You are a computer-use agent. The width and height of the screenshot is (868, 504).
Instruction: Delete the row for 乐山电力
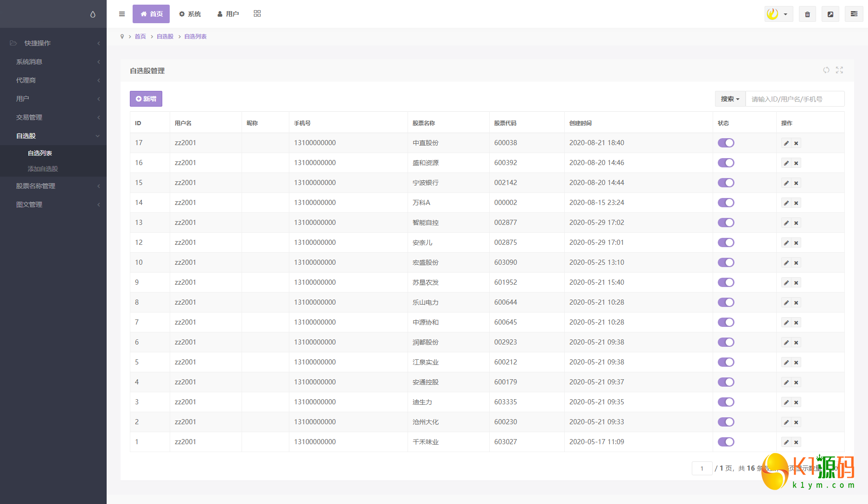796,303
